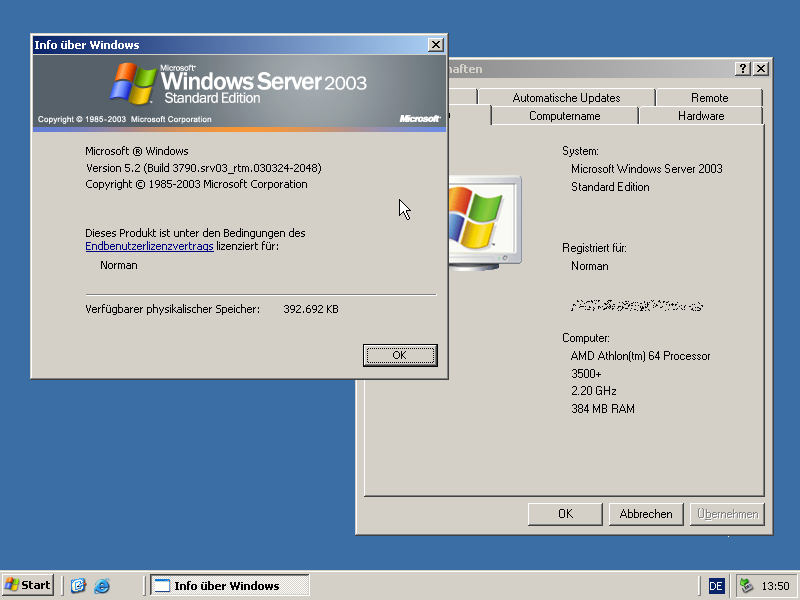Screen dimensions: 800x600
Task: Go to the Hardware tab
Action: pyautogui.click(x=700, y=116)
